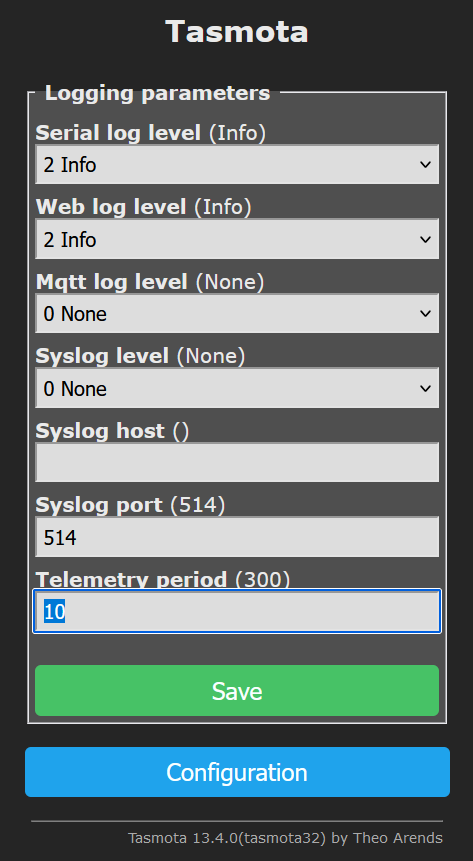The width and height of the screenshot is (473, 861).
Task: Click the Tasmota page title
Action: coord(237,32)
